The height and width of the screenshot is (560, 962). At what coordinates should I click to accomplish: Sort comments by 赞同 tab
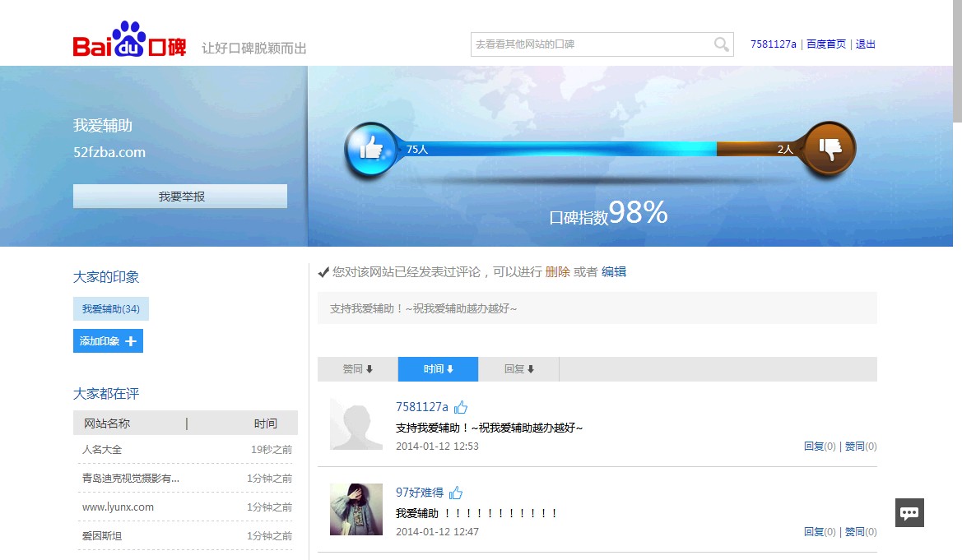(x=358, y=369)
